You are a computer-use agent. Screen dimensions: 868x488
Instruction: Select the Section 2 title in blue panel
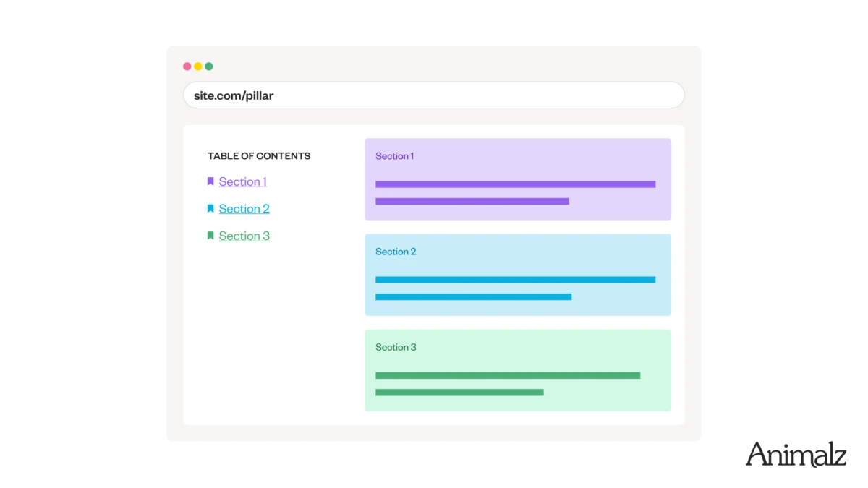tap(396, 252)
